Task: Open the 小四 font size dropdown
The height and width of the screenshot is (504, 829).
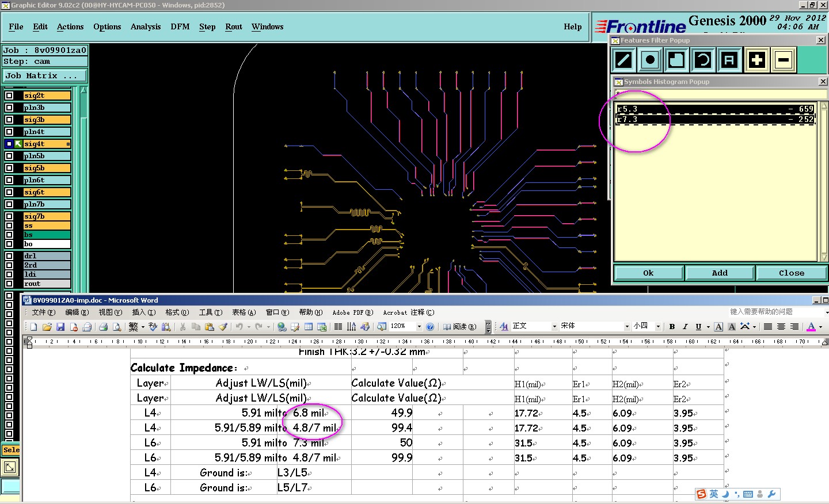Action: point(658,327)
